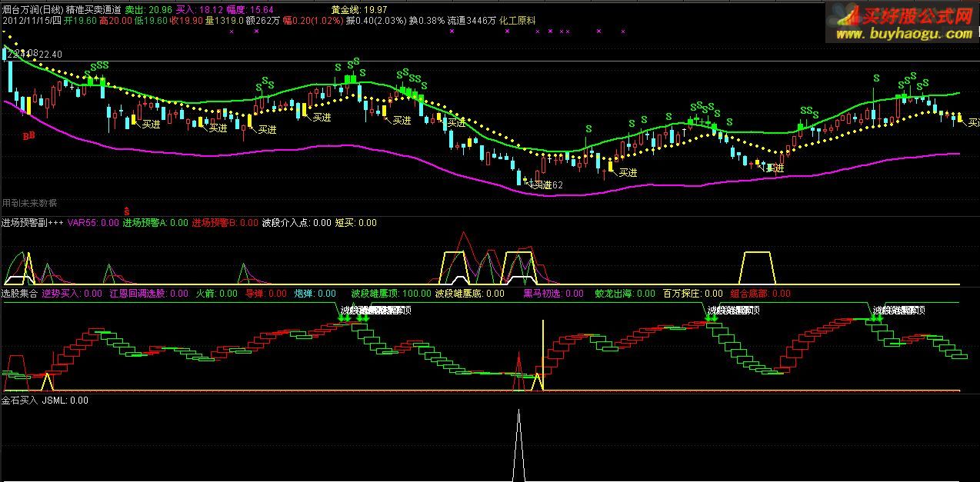Screen dimensions: 980x482
Task: Select the 精准买卖通道 indicator name
Action: click(x=94, y=10)
